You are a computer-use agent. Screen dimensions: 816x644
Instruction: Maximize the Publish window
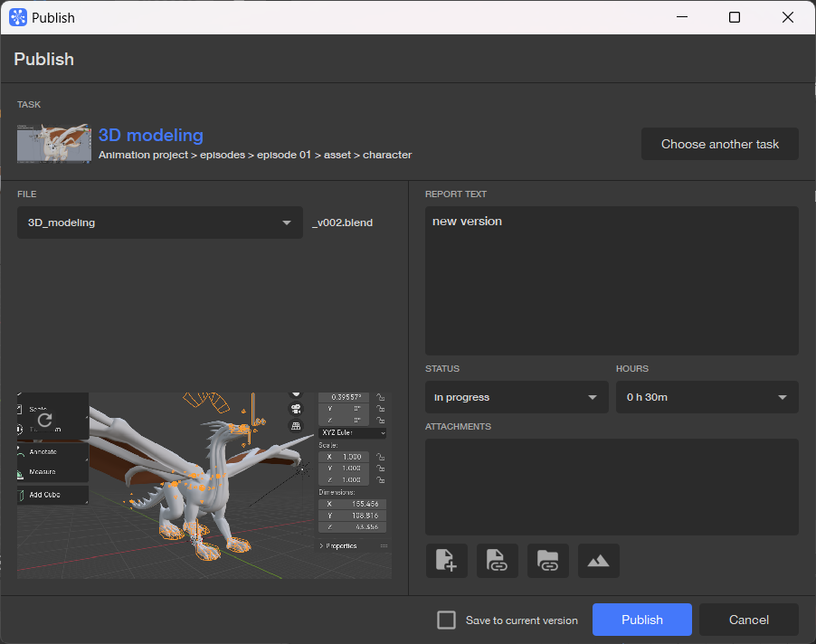(x=735, y=17)
